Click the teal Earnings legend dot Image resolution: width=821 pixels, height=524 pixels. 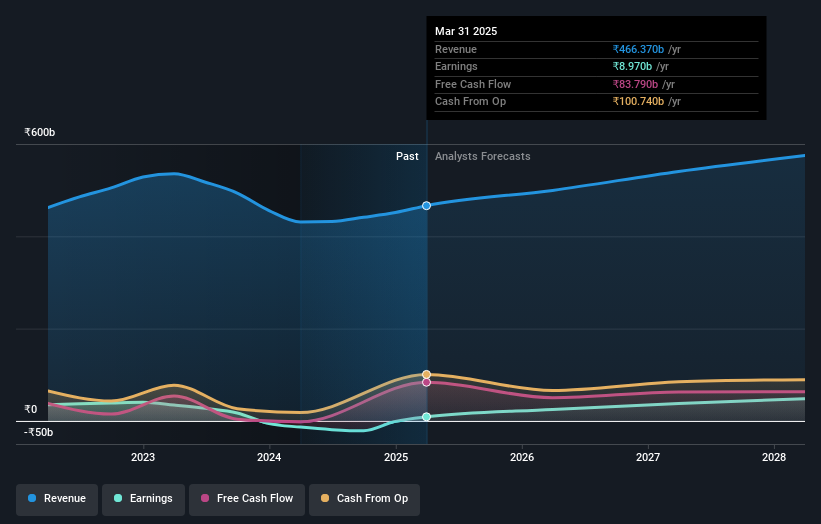coord(118,498)
